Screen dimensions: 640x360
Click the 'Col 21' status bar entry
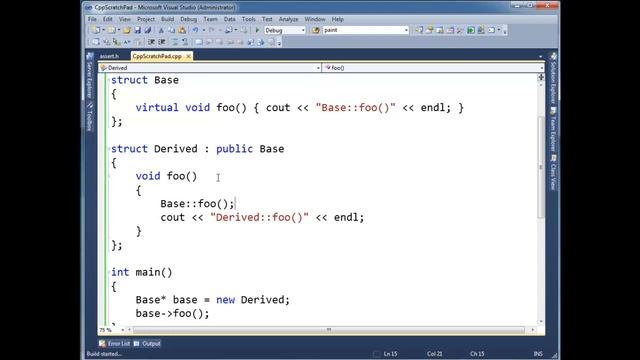(x=434, y=354)
